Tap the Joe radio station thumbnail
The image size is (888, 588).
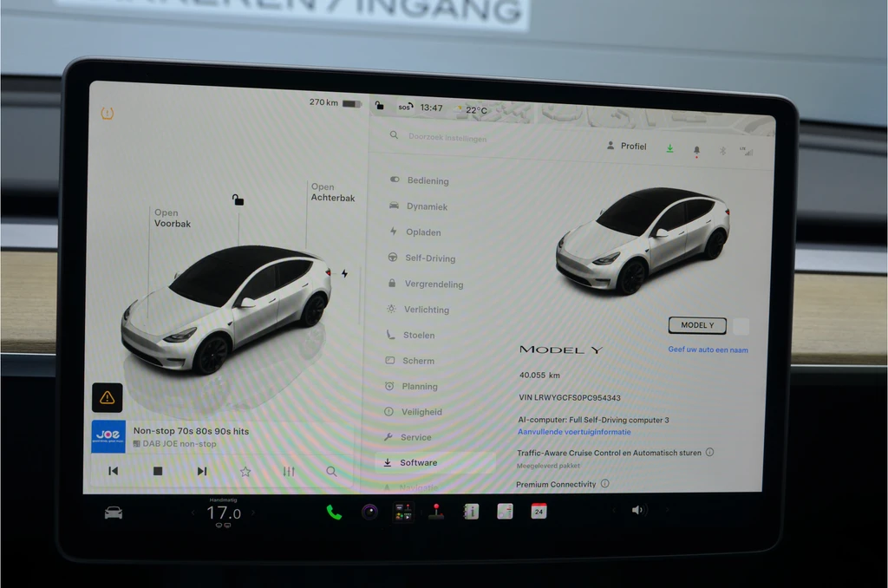pos(108,436)
